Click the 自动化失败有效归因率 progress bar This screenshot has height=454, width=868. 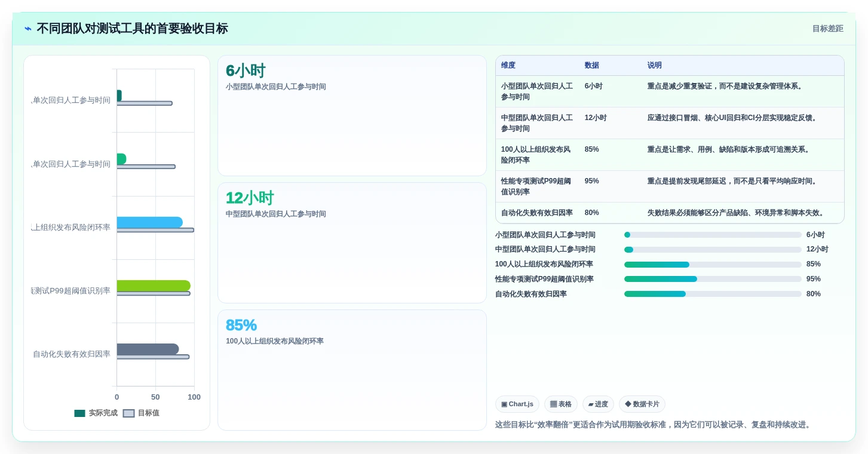(x=713, y=294)
